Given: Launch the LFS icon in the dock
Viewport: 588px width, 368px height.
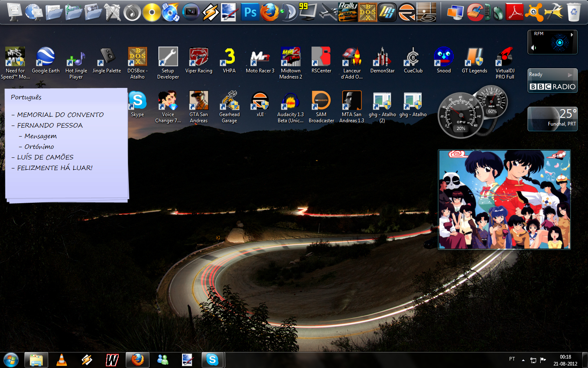Looking at the screenshot, I should pyautogui.click(x=387, y=12).
